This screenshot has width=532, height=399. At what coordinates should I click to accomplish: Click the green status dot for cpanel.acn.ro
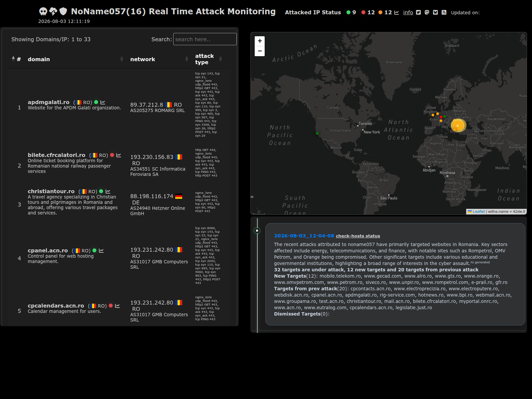click(x=94, y=251)
